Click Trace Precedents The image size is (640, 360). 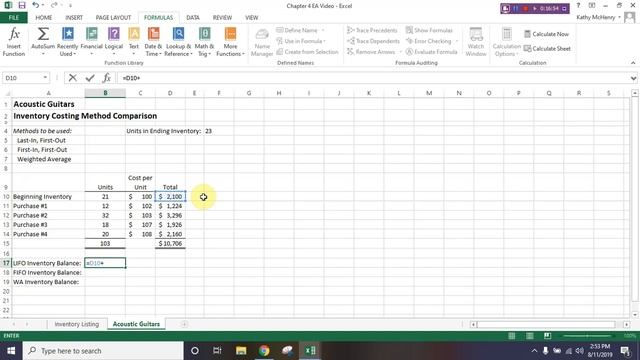(x=372, y=30)
